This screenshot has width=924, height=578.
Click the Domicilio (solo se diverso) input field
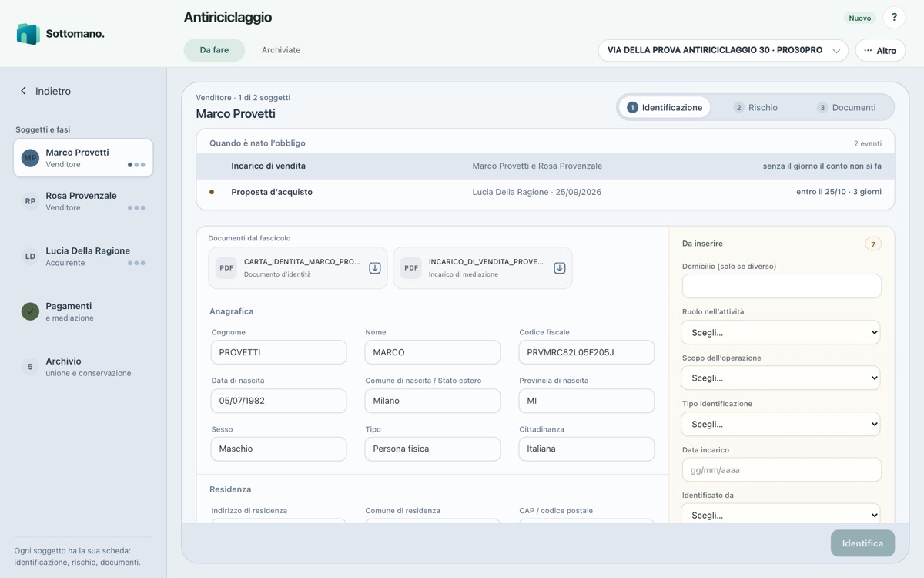pos(782,286)
